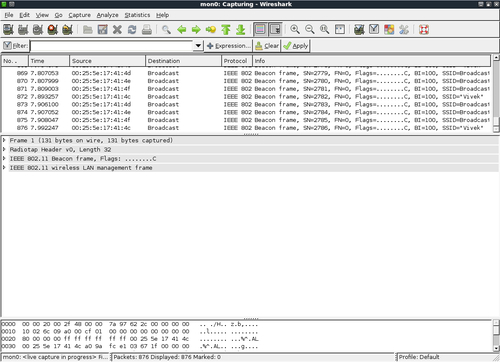500x362 pixels.
Task: Expand the Radiotap Header row
Action: pos(4,149)
